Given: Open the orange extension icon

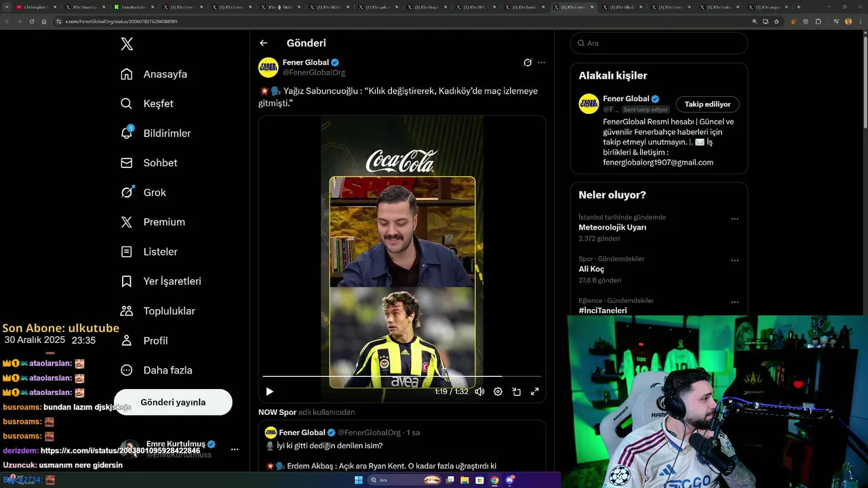Looking at the screenshot, I should coord(793,21).
